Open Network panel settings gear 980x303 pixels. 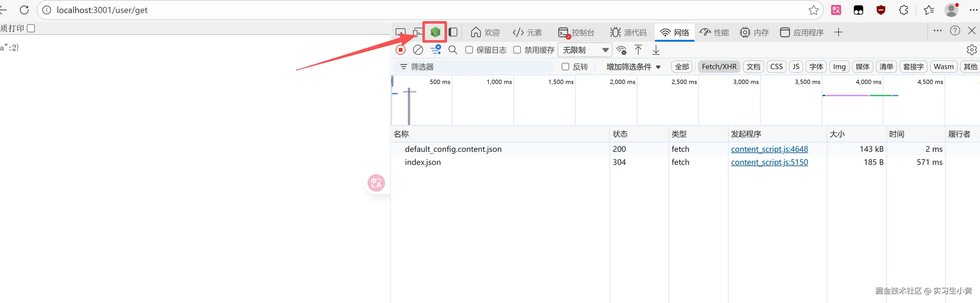[x=972, y=50]
